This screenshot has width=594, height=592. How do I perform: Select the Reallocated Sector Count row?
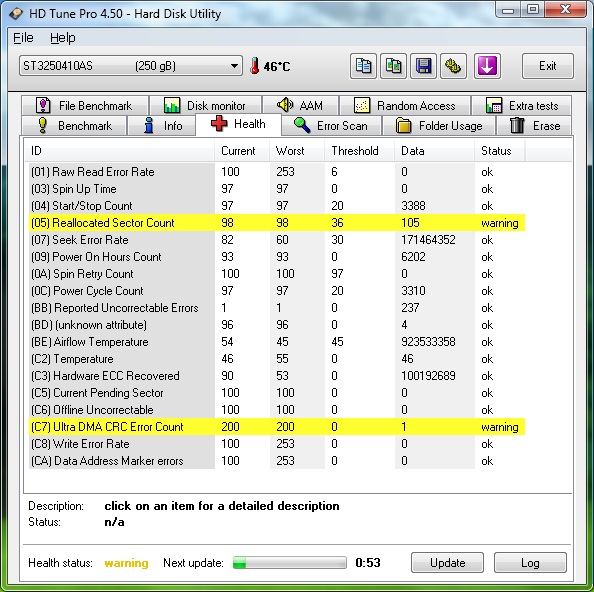point(277,223)
